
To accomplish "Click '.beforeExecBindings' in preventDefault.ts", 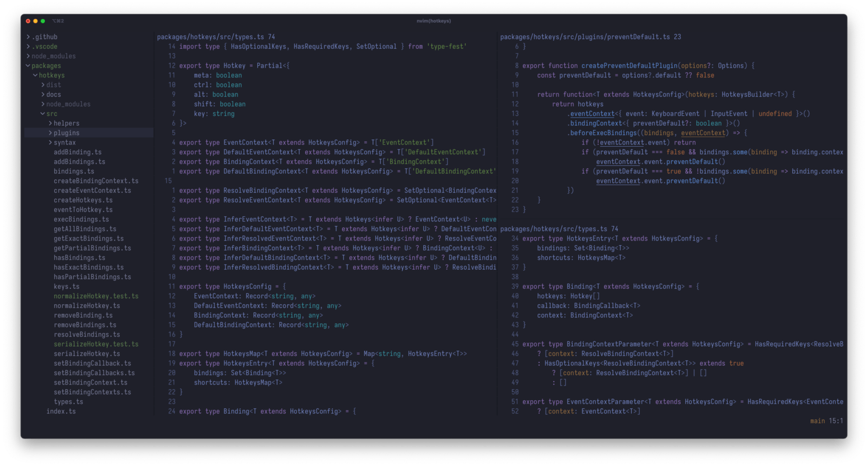I will [603, 133].
